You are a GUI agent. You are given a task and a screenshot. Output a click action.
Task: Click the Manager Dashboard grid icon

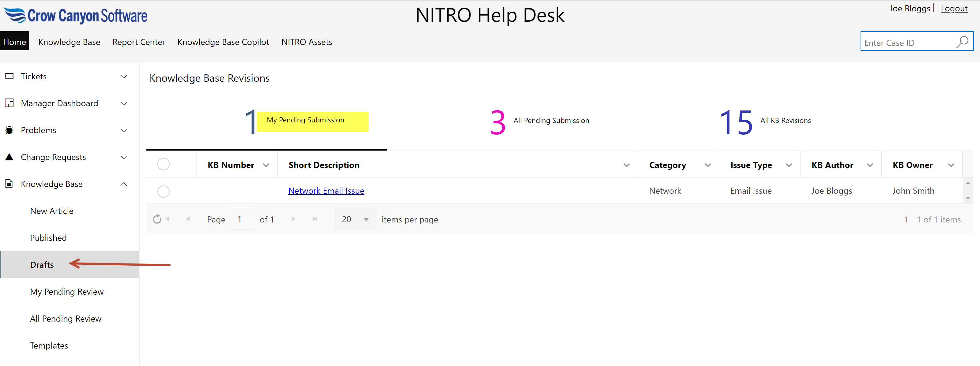9,103
